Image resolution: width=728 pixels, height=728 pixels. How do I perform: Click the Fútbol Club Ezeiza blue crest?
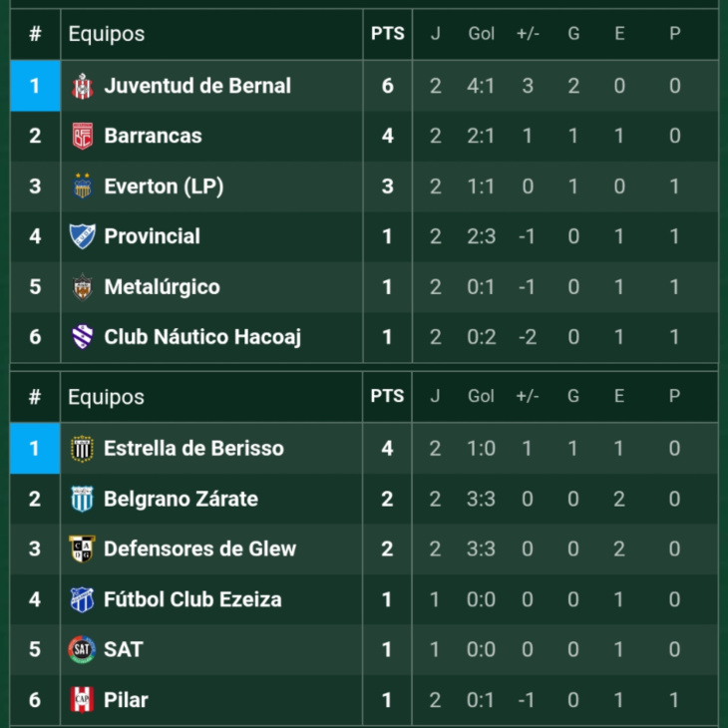82,599
